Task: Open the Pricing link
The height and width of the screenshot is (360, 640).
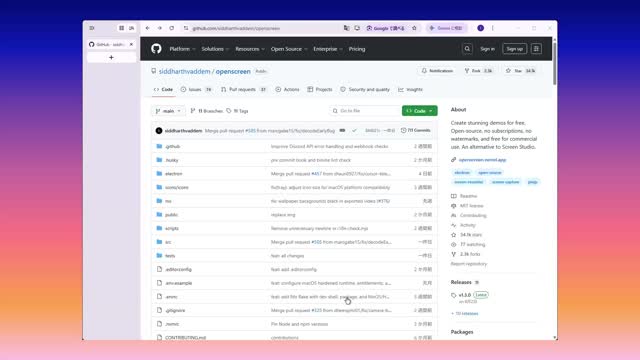Action: [x=357, y=49]
